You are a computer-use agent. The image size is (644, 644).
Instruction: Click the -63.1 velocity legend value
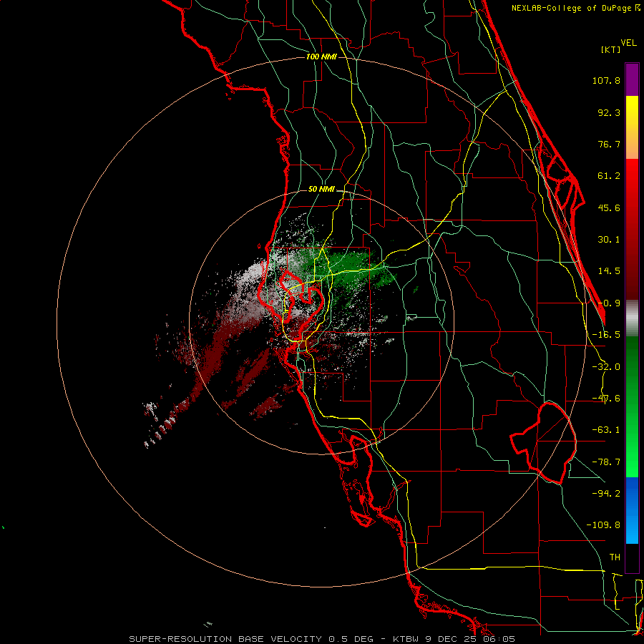[606, 430]
